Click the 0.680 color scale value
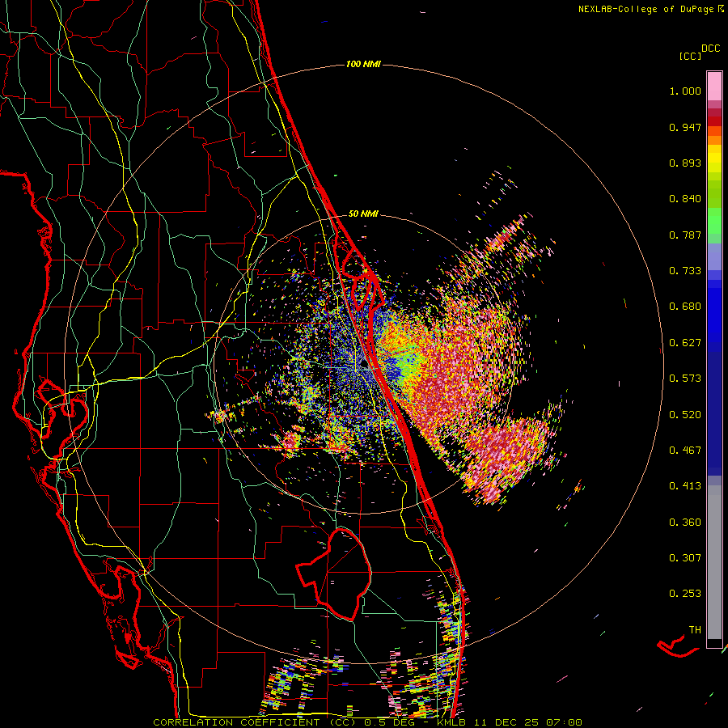 click(x=685, y=307)
